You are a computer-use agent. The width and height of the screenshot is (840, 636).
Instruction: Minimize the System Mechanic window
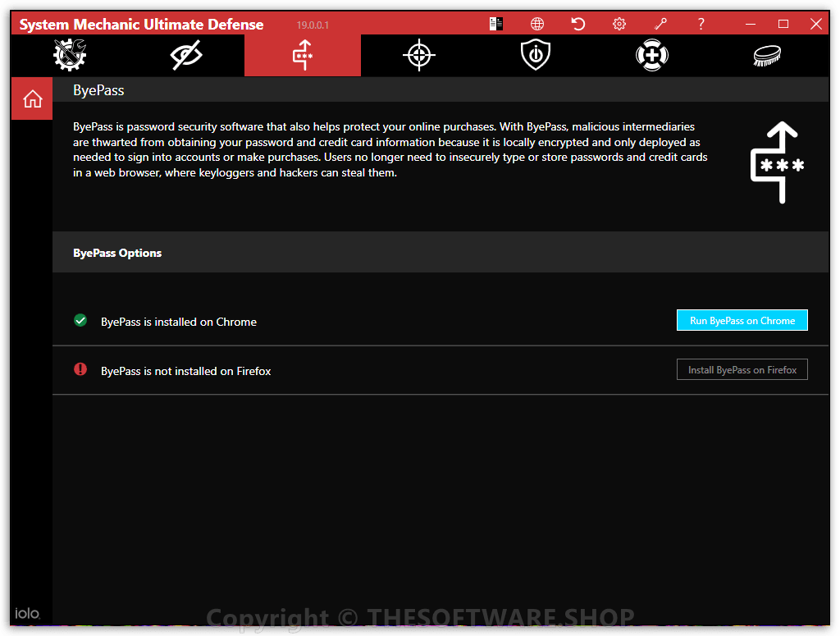point(751,24)
